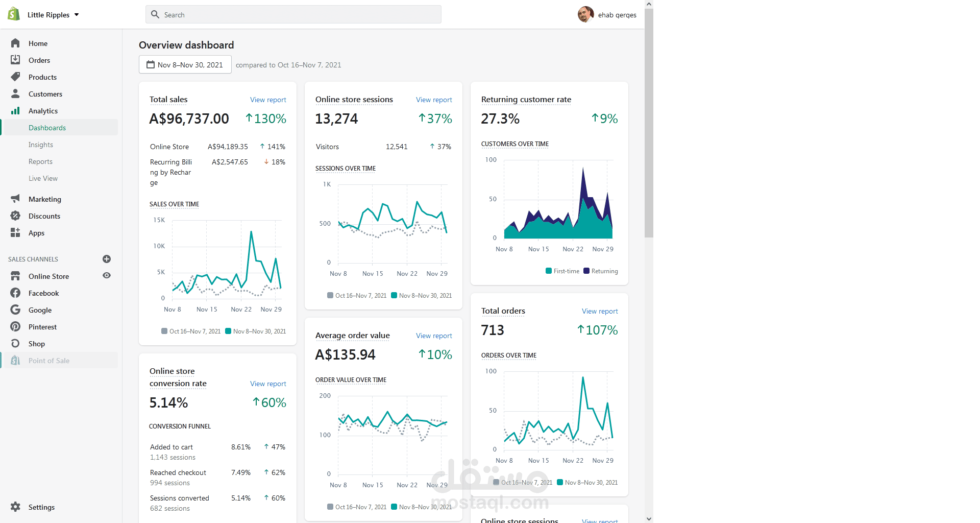
Task: Click the Facebook channel icon
Action: [x=15, y=293]
